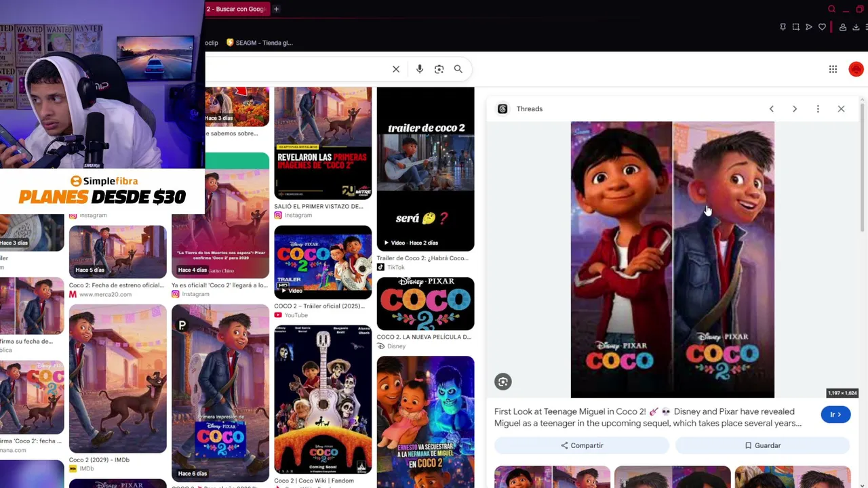Click the send arrow icon in browser toolbar
Image resolution: width=868 pixels, height=488 pixels.
pos(809,27)
